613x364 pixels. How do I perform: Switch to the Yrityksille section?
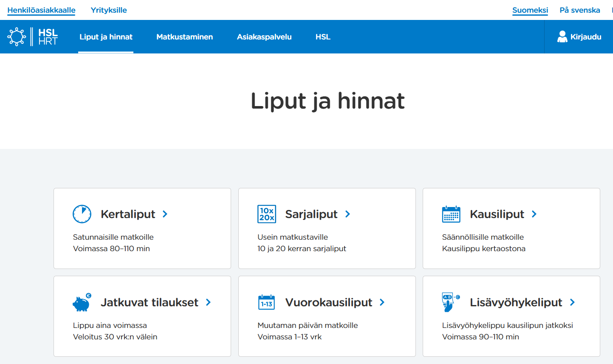coord(109,10)
